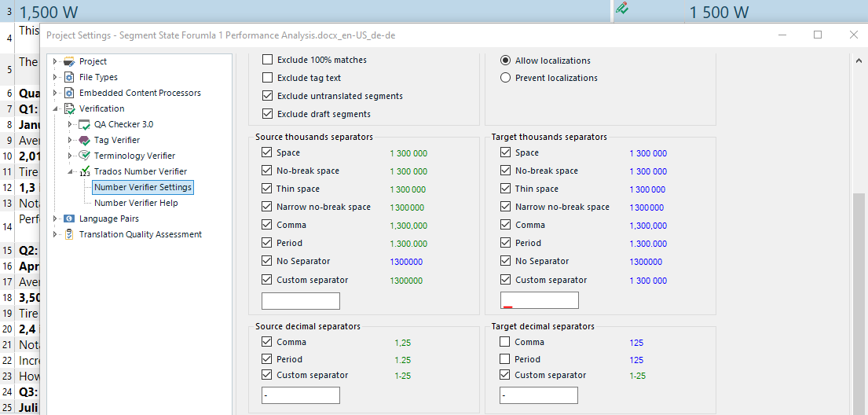
Task: Uncheck Exclude draft segments
Action: (x=268, y=114)
